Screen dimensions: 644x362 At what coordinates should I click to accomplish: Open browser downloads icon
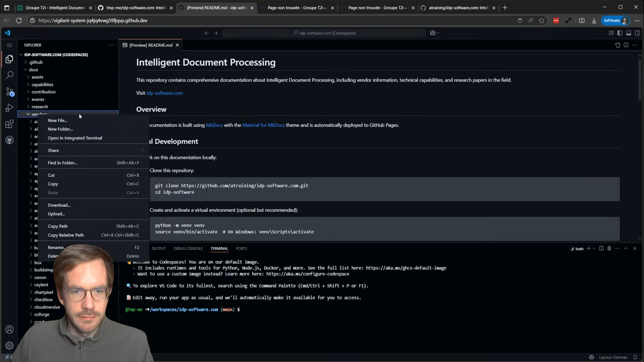(x=594, y=21)
